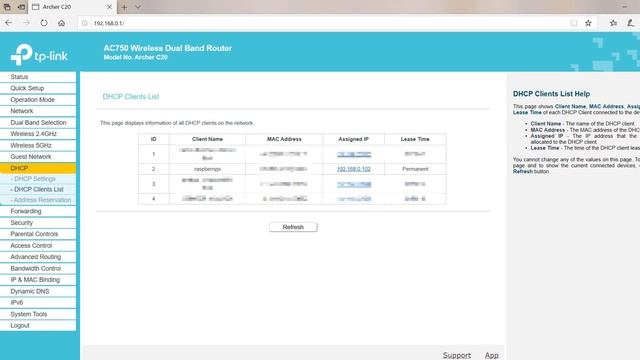The image size is (640, 360).
Task: Click the blurred assigned IP link in row 4
Action: 354,199
